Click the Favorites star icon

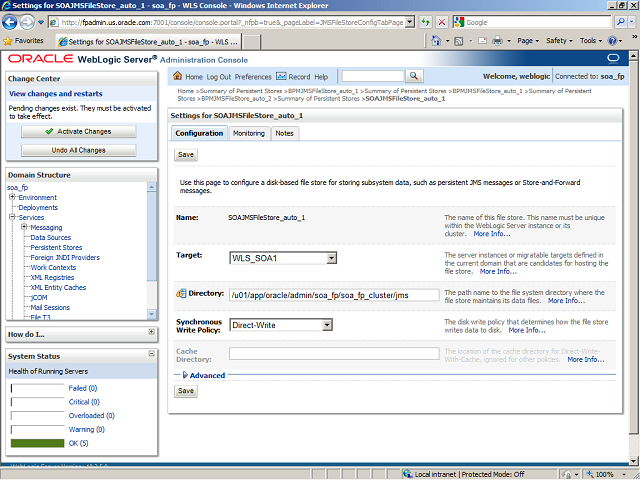click(x=10, y=41)
